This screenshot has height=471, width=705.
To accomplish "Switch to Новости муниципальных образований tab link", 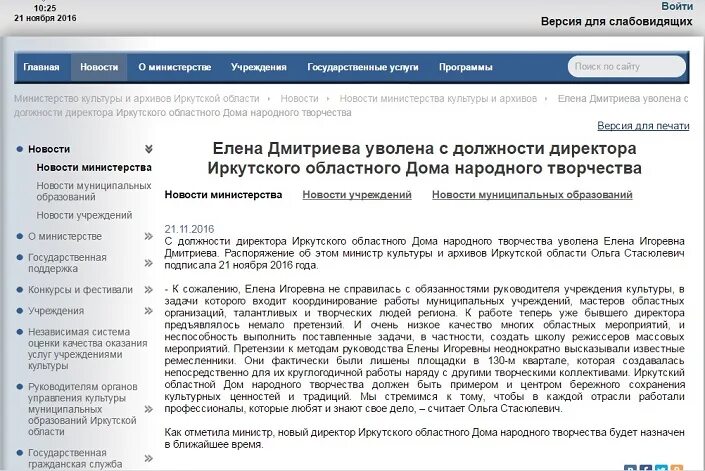I will point(532,195).
